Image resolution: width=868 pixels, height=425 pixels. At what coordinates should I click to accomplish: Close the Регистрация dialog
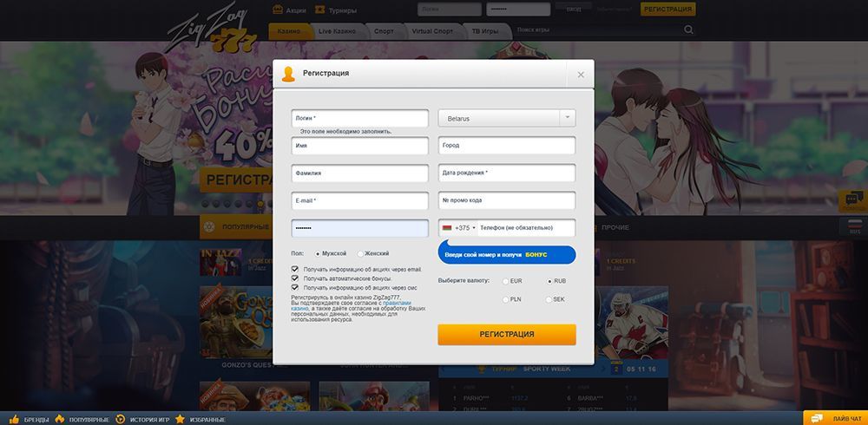tap(580, 74)
